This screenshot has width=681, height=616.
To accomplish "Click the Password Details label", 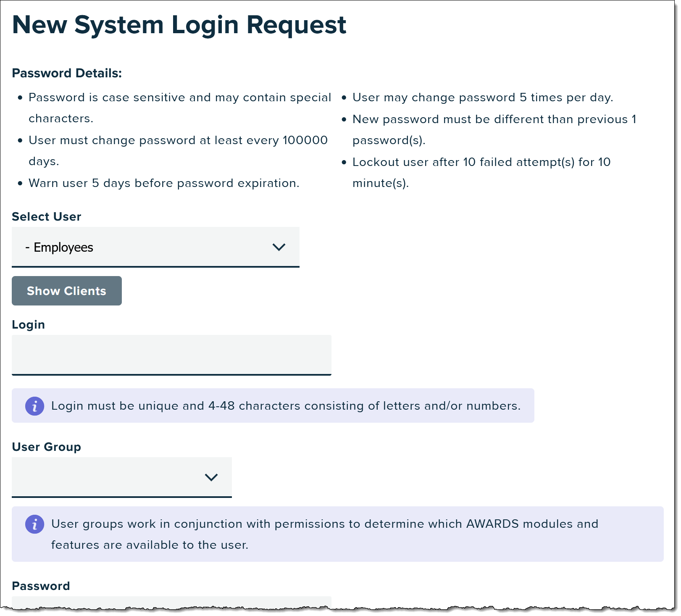I will [x=67, y=73].
